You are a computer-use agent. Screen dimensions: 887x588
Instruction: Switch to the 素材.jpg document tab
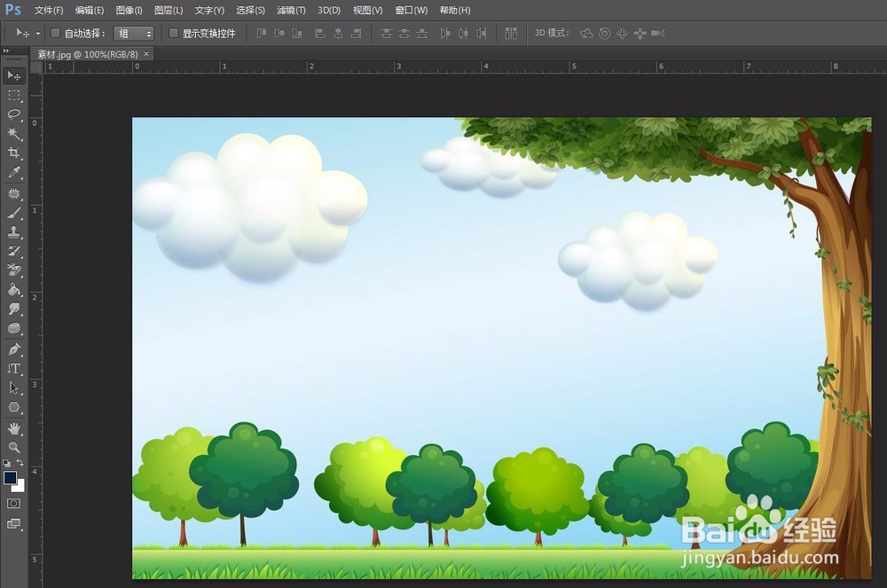[x=88, y=54]
